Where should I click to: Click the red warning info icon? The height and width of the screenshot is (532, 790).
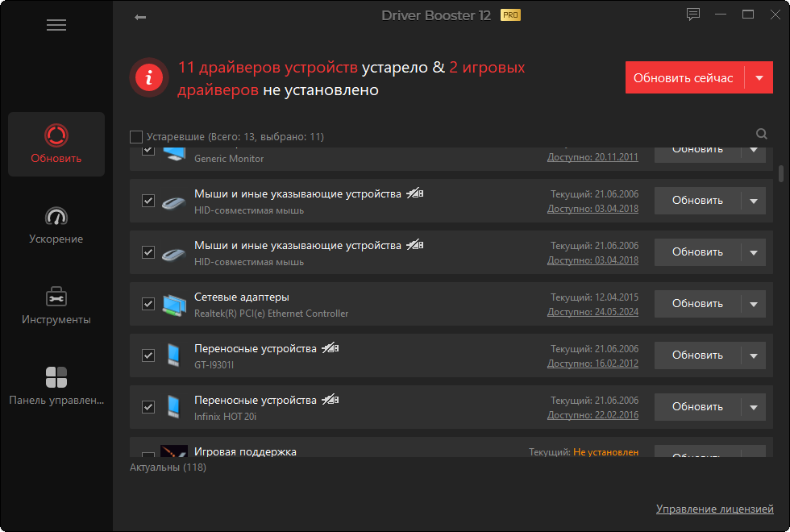pyautogui.click(x=148, y=77)
